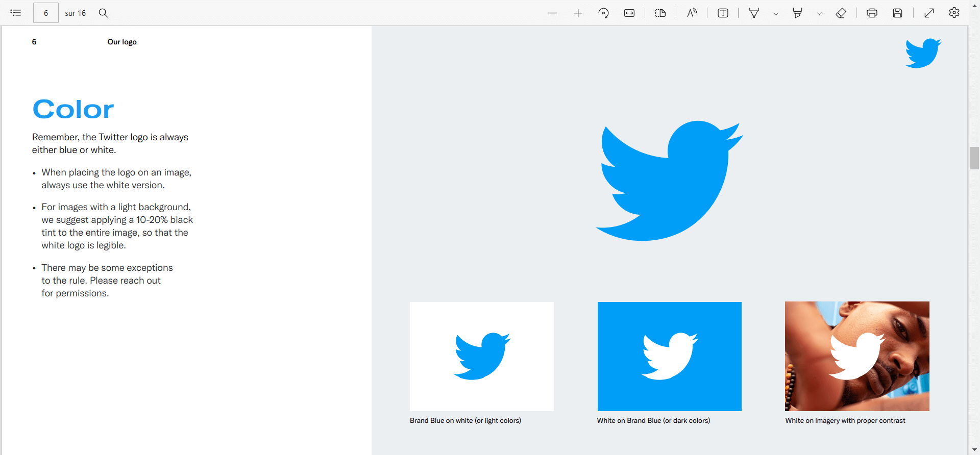Screen dimensions: 980x455
Task: Expand the Highlight color options dropdown
Action: (819, 14)
